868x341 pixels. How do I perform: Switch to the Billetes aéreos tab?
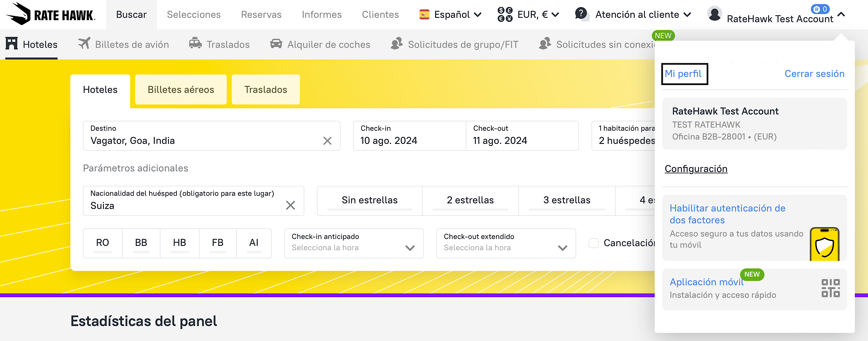[x=180, y=89]
